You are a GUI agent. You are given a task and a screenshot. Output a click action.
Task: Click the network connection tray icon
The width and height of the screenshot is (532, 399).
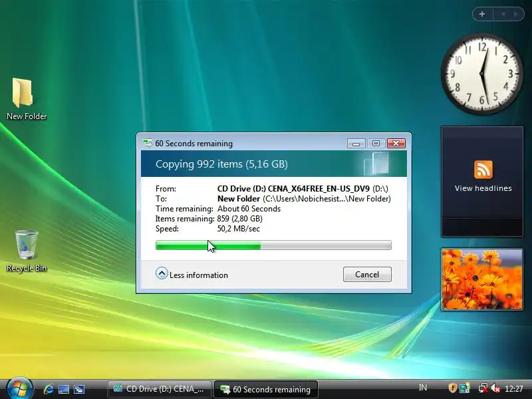(483, 388)
